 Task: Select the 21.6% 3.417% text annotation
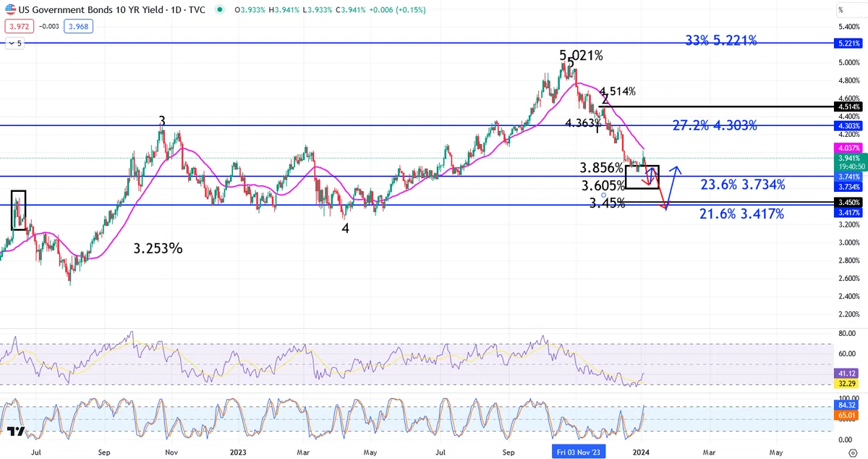pos(741,214)
